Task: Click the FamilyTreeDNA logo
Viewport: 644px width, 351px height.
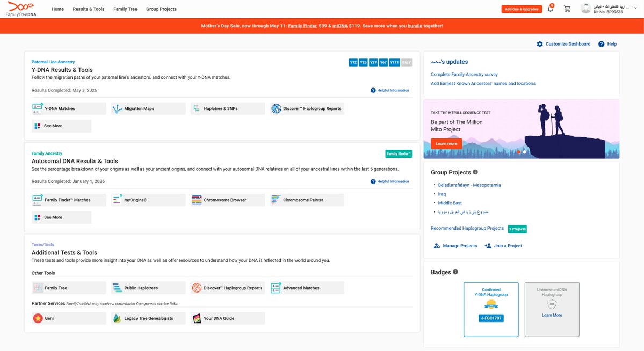Action: pyautogui.click(x=21, y=9)
